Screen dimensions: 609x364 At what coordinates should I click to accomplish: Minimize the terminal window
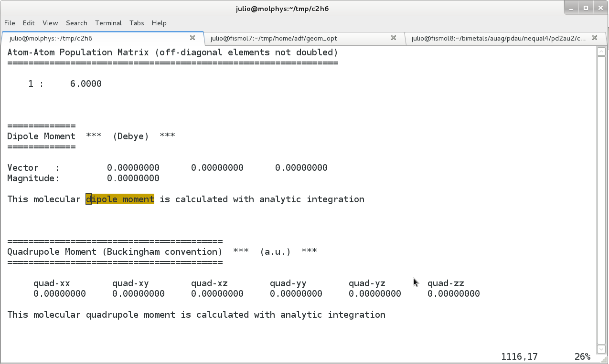pyautogui.click(x=573, y=8)
